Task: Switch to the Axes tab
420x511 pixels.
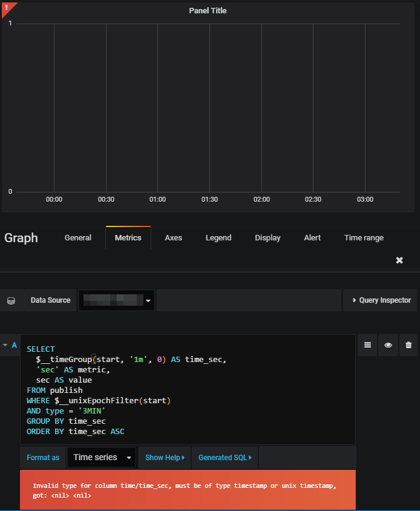Action: click(173, 237)
